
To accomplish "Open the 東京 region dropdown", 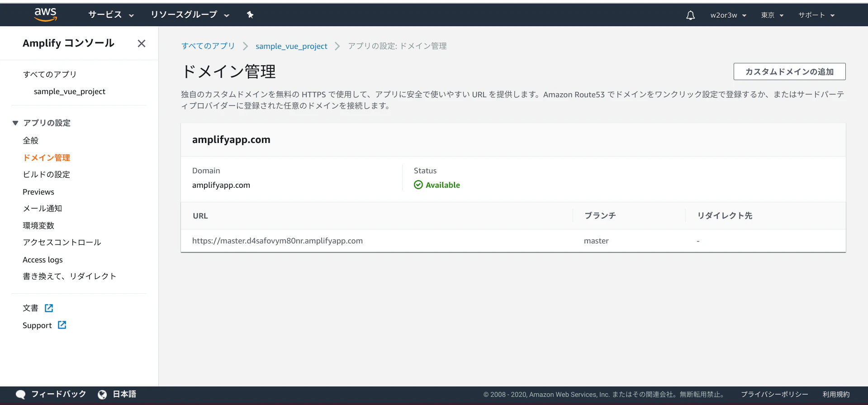I will [x=772, y=15].
